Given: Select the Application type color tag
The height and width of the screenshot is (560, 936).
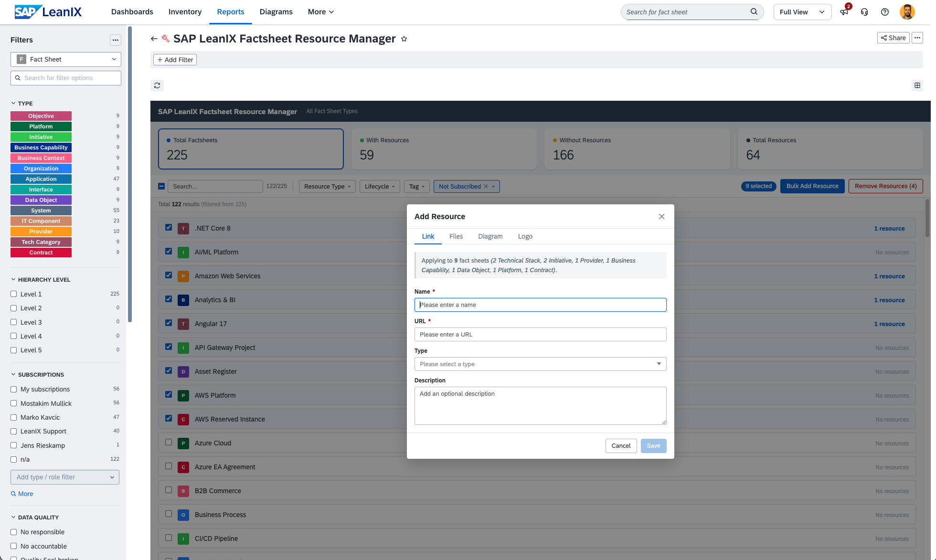Looking at the screenshot, I should point(41,179).
